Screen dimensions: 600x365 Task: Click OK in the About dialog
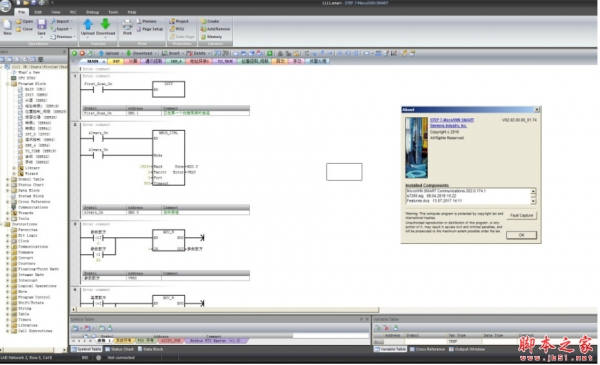point(521,235)
